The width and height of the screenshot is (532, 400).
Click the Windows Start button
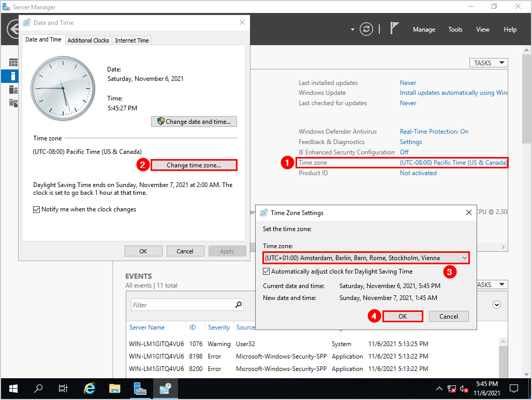tap(13, 389)
